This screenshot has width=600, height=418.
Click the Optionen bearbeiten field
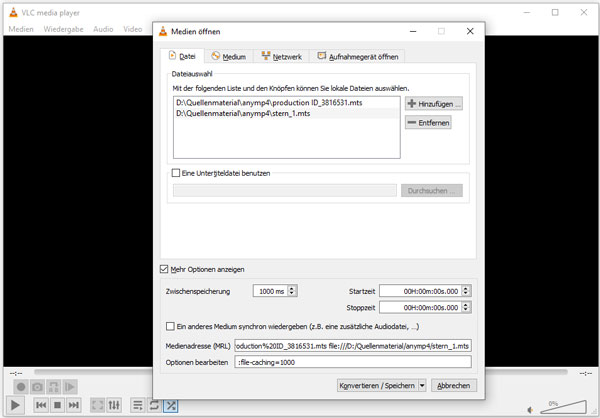(353, 362)
